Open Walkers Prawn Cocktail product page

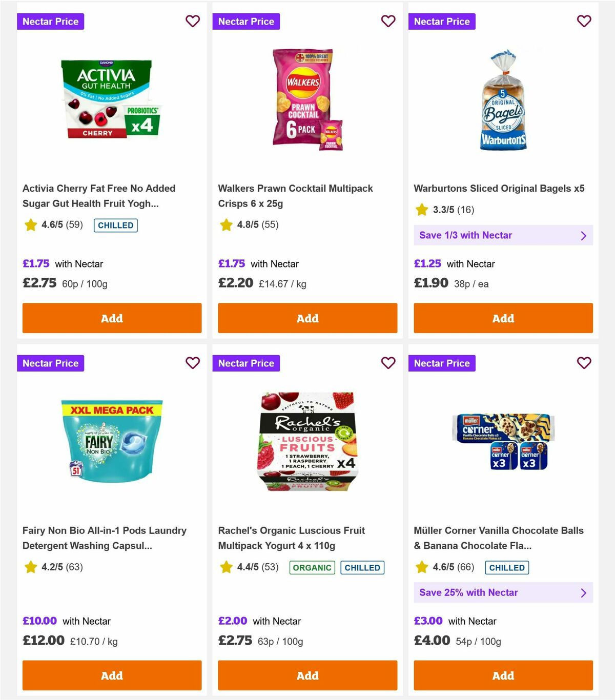(296, 196)
